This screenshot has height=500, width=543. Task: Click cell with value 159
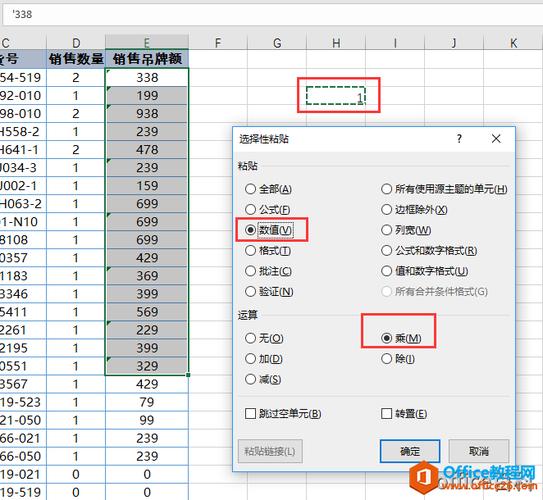(x=147, y=186)
